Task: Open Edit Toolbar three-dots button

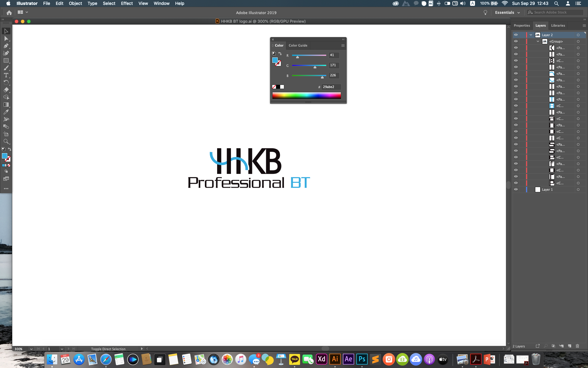Action: pyautogui.click(x=6, y=189)
